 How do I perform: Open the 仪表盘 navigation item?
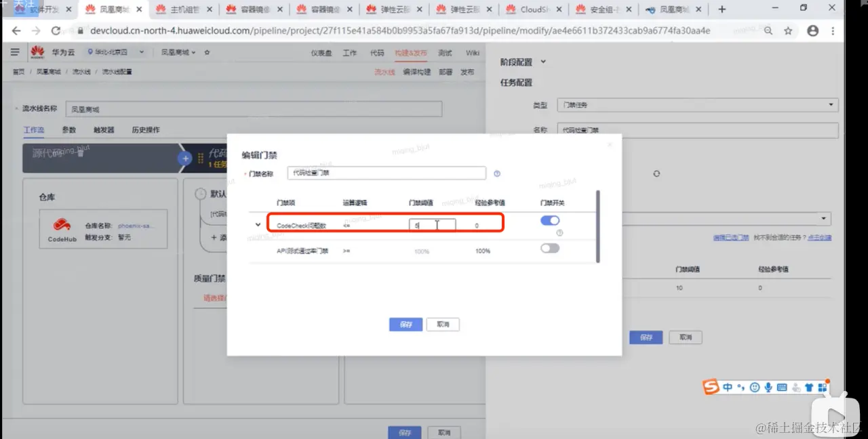pyautogui.click(x=321, y=53)
